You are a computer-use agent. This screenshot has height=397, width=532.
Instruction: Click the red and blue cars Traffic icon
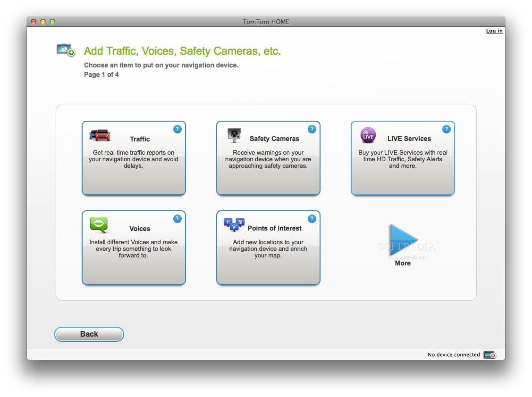100,135
